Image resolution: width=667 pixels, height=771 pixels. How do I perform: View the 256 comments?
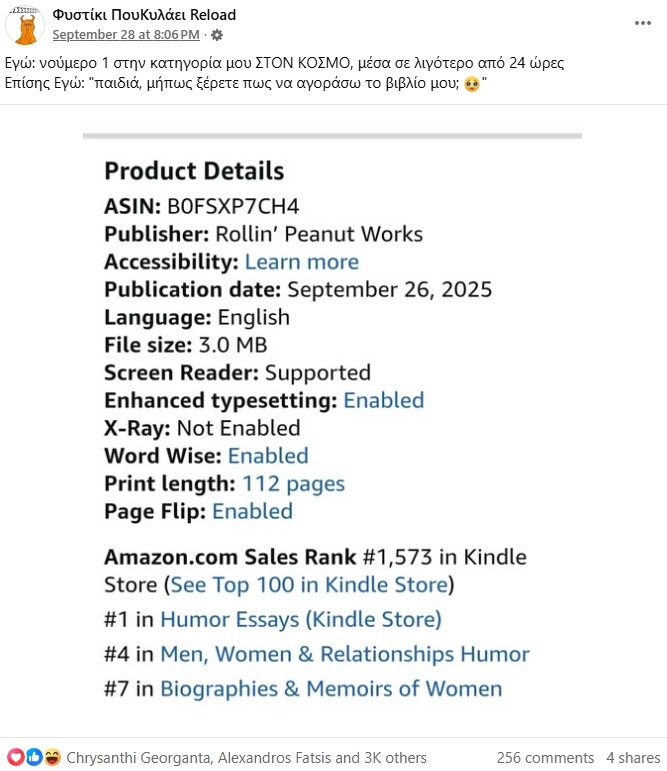545,758
